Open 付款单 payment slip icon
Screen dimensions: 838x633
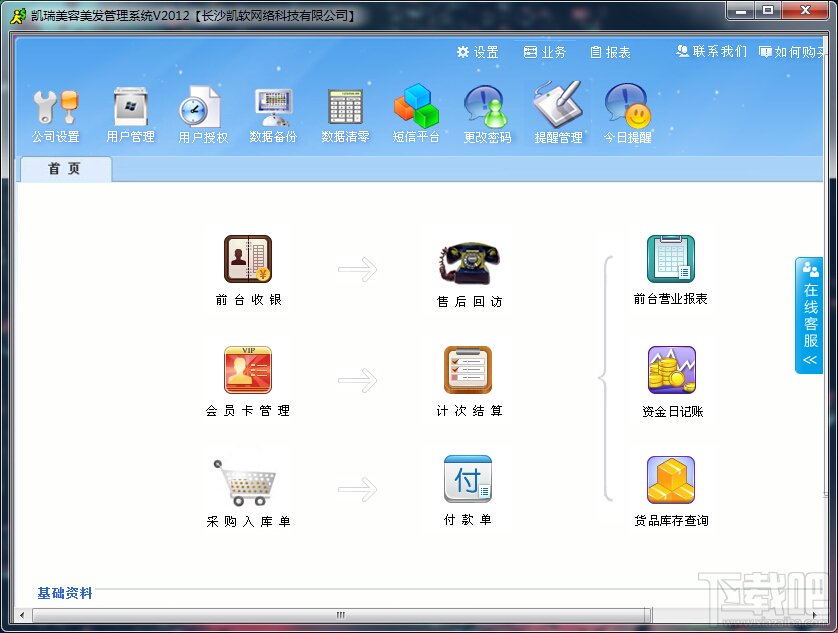pyautogui.click(x=468, y=491)
